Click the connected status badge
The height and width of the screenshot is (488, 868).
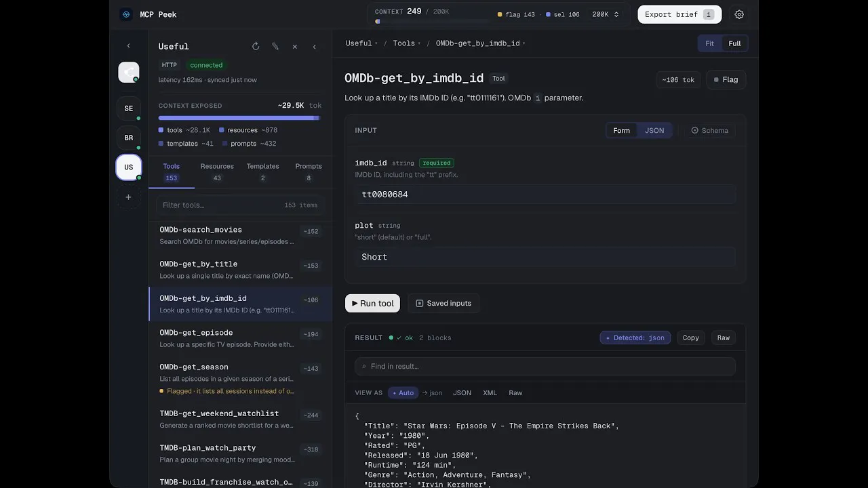pyautogui.click(x=206, y=65)
